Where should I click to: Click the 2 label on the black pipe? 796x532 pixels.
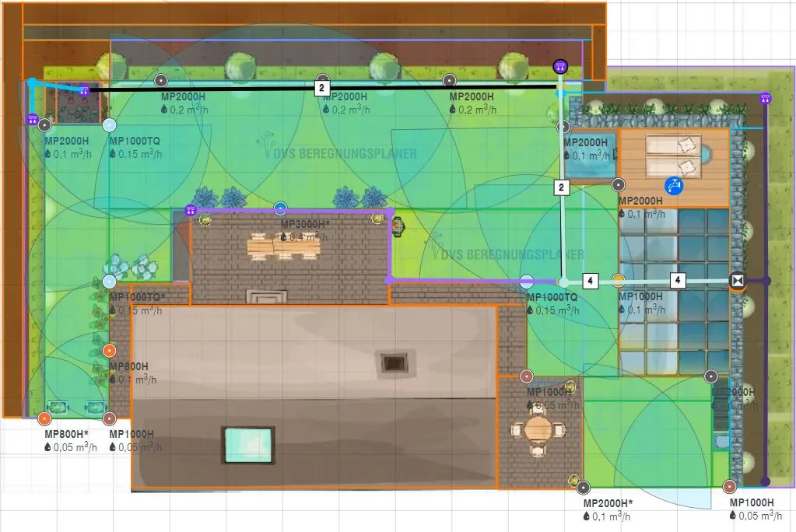[321, 88]
